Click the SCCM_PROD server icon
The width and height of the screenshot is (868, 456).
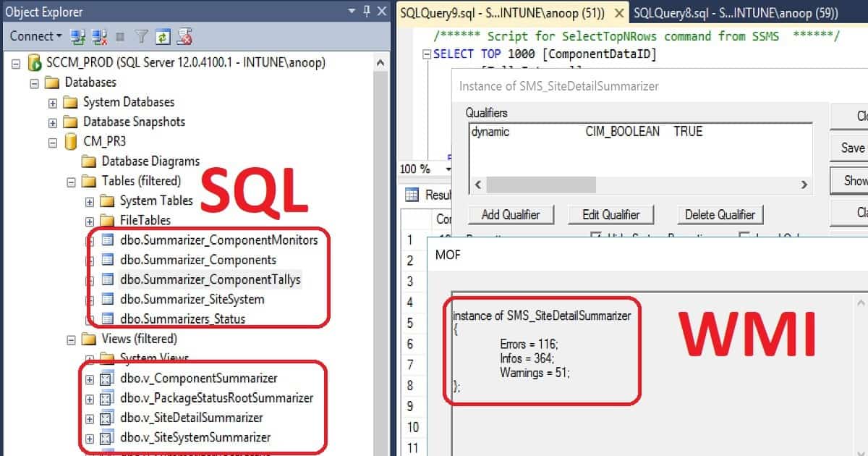click(x=35, y=63)
